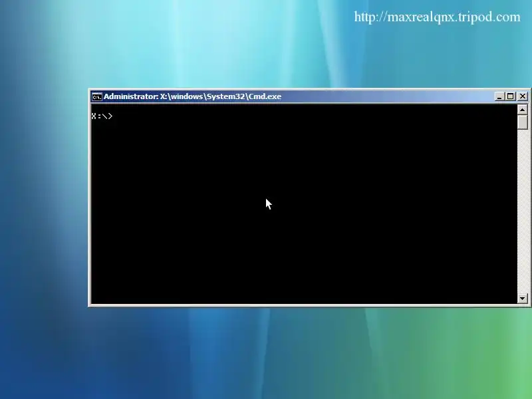
Task: Open the Cmd.exe system menu icon
Action: (x=96, y=96)
